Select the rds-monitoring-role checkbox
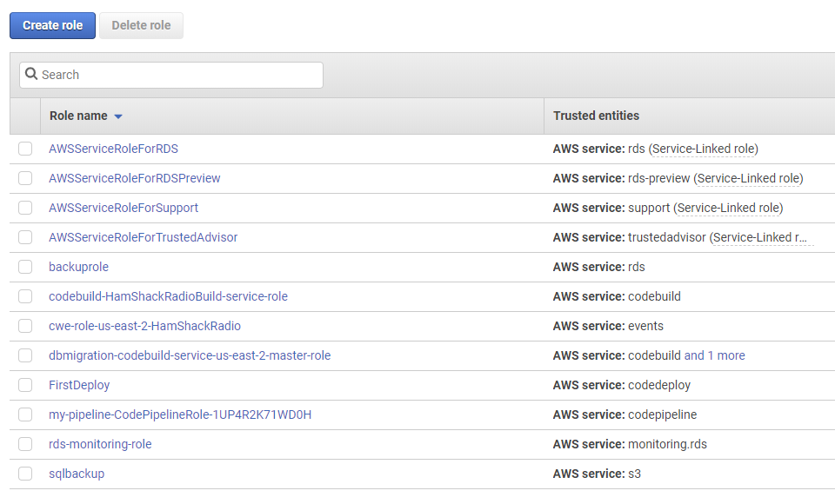The image size is (835, 504). [x=25, y=444]
